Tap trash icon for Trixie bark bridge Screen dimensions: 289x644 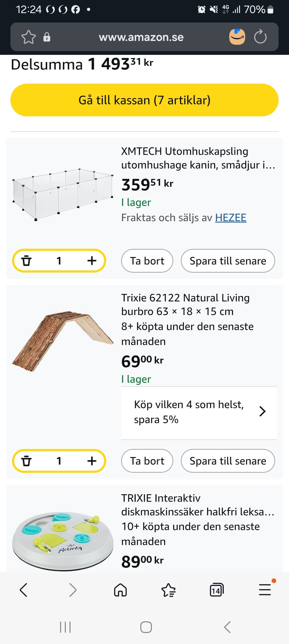(26, 461)
